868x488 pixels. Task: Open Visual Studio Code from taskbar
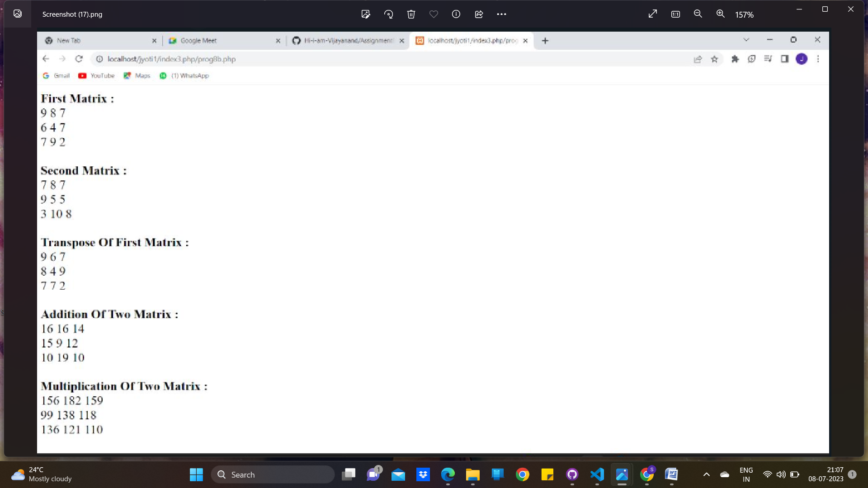point(597,474)
